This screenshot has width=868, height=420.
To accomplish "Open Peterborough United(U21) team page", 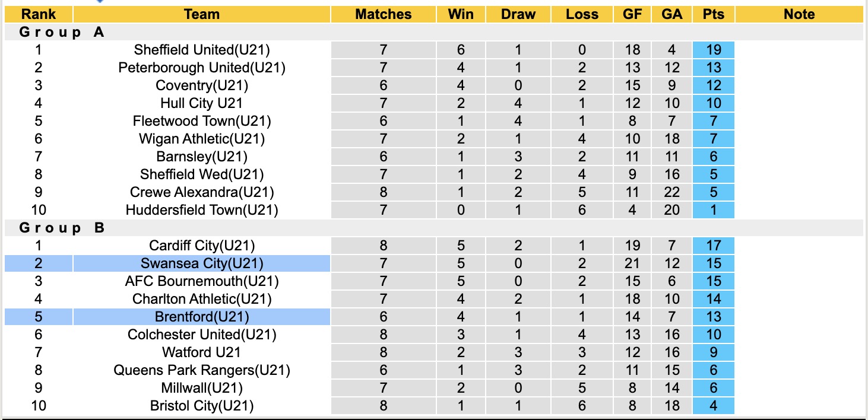I will pos(202,68).
